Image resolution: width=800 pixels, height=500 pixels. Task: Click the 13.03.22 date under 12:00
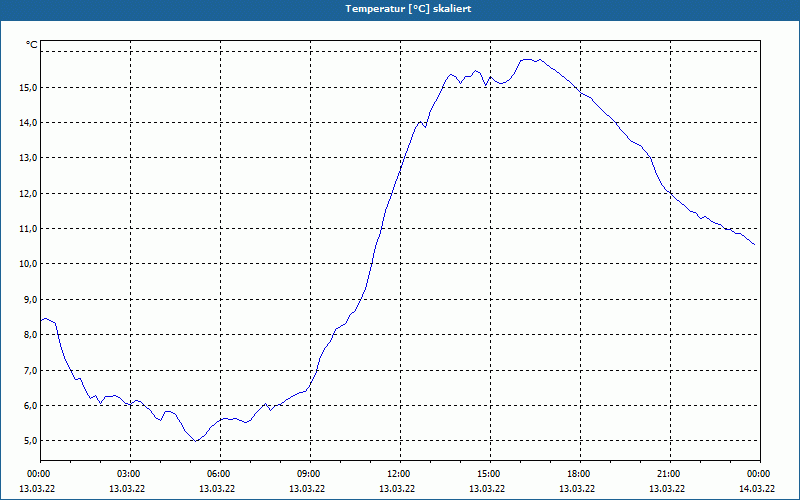[397, 489]
